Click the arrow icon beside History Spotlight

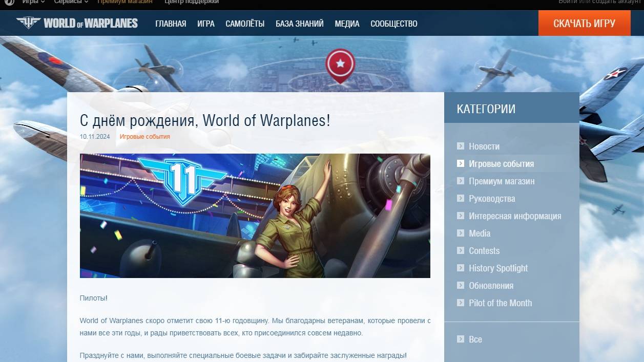[x=461, y=268]
